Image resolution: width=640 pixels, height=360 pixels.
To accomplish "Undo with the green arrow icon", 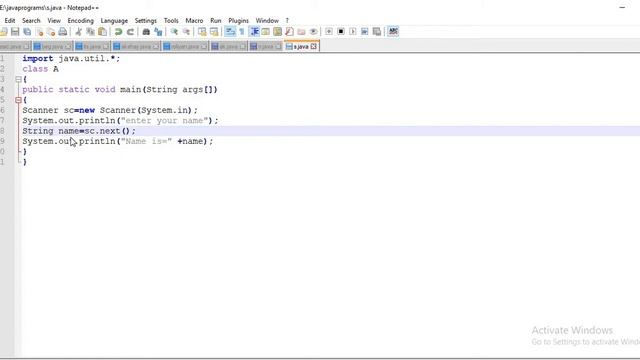I will tap(118, 31).
